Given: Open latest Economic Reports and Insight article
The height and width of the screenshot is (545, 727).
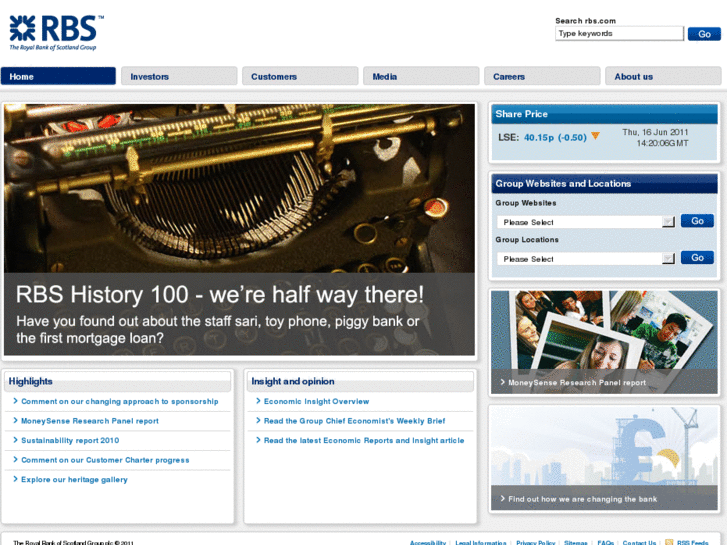Looking at the screenshot, I should [x=364, y=440].
